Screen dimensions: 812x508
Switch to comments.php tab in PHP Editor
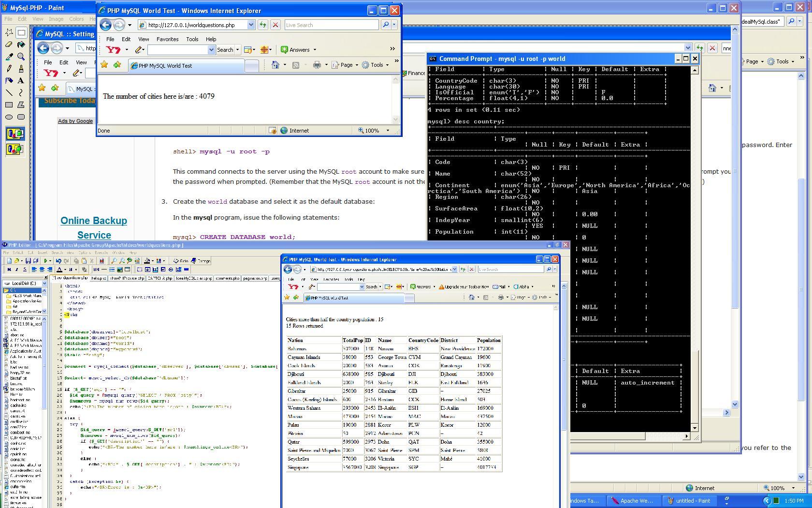pos(228,278)
